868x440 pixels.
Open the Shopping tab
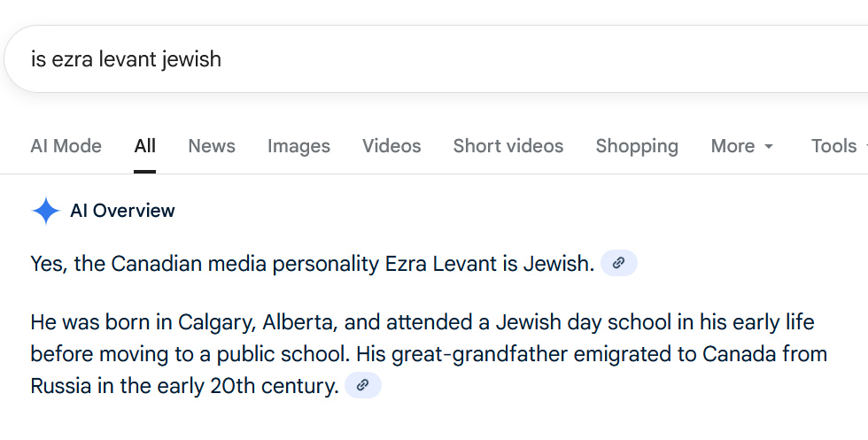coord(637,146)
